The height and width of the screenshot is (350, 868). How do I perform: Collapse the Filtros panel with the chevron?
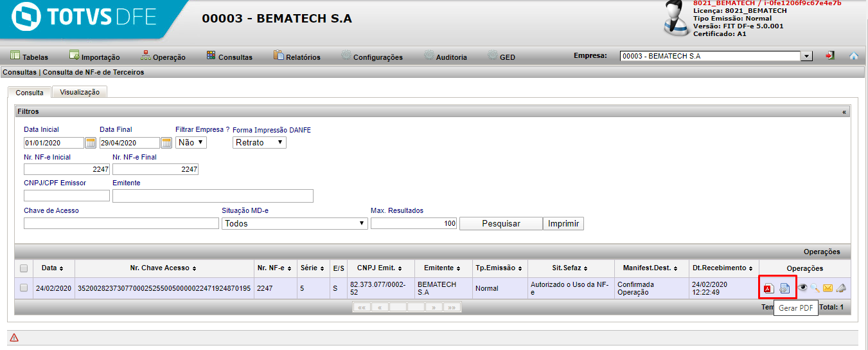844,112
